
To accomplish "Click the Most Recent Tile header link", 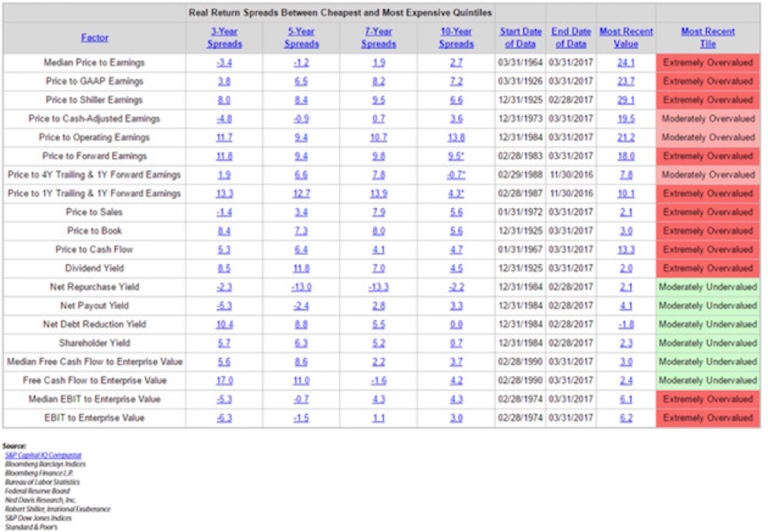I will click(x=708, y=38).
